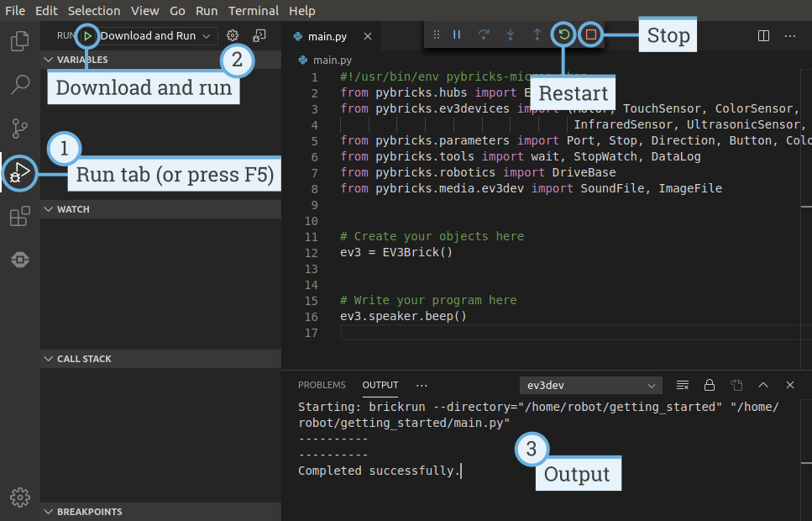Switch to the Problems tab
Screen dimensions: 812x521
(x=322, y=385)
